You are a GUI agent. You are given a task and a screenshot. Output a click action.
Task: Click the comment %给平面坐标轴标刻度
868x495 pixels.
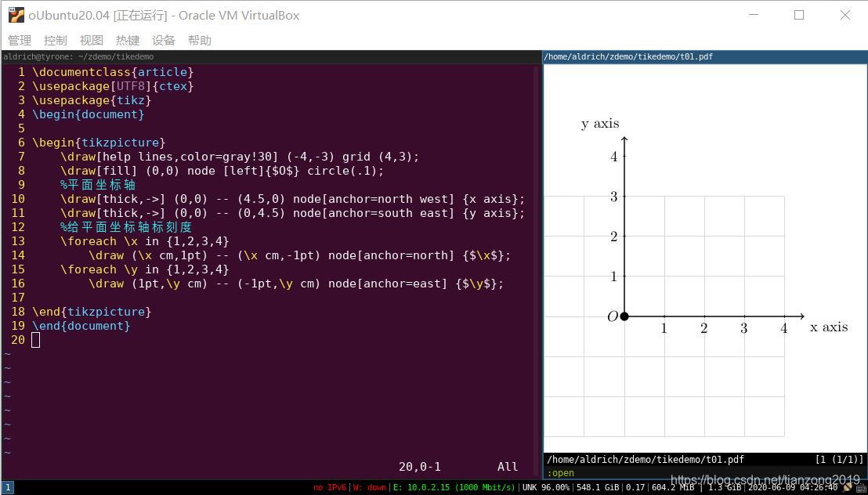click(126, 227)
